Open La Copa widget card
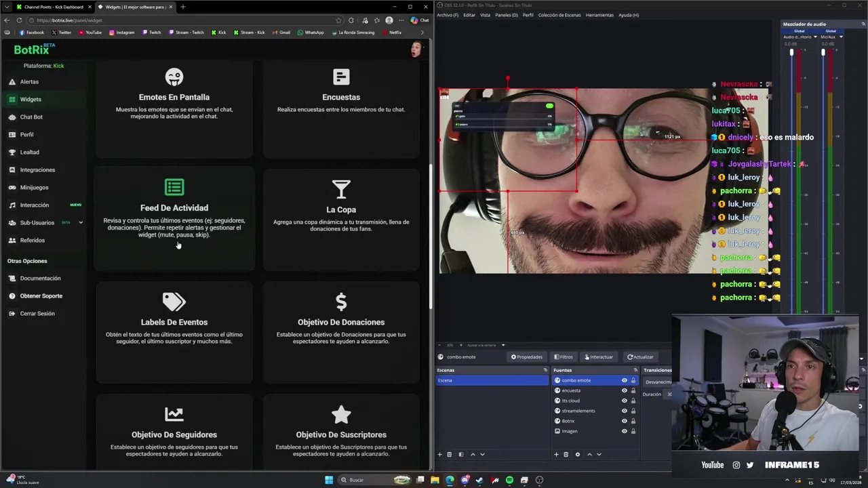868x488 pixels. coord(341,220)
